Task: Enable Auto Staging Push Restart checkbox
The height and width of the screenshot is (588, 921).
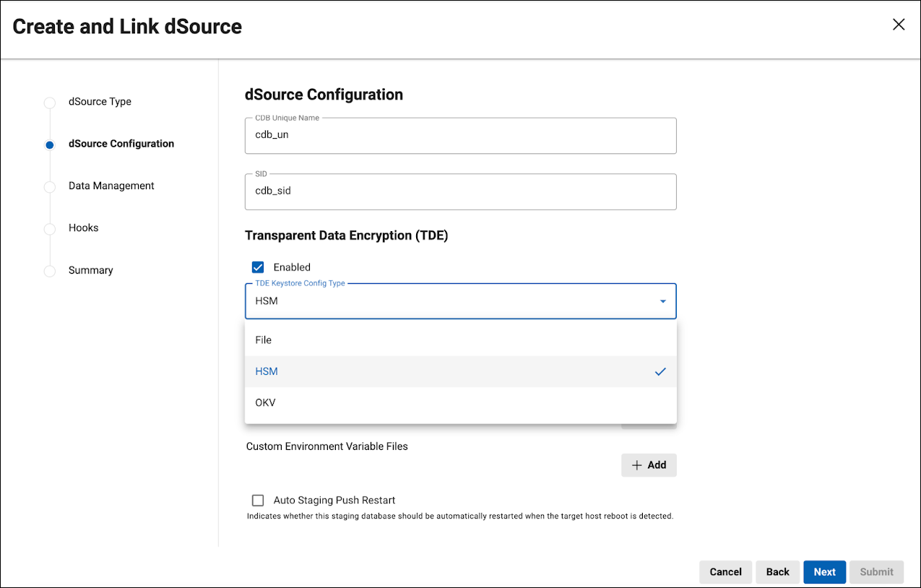Action: pyautogui.click(x=258, y=501)
